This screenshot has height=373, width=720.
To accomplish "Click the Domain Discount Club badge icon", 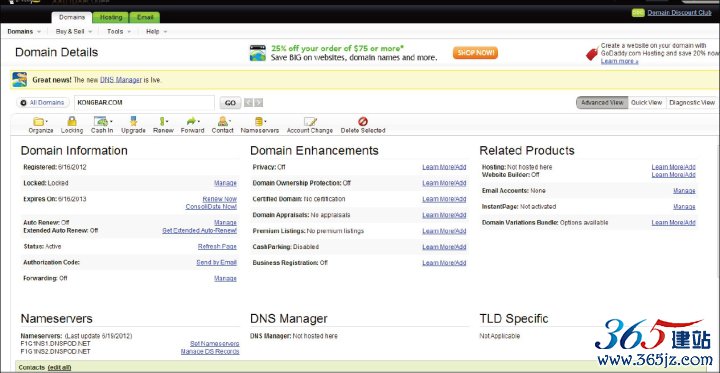I will tap(638, 13).
